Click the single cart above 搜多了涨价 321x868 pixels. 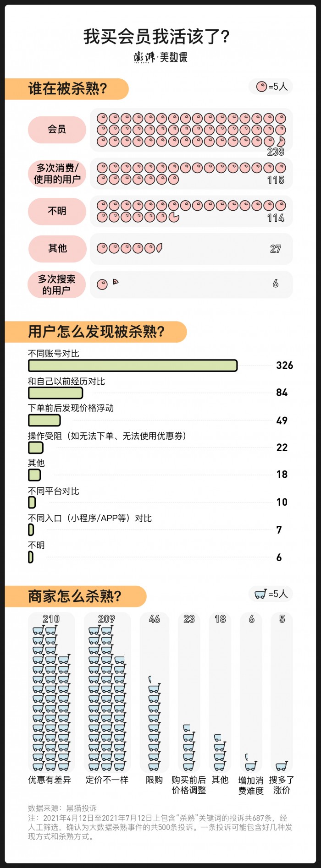click(x=282, y=766)
